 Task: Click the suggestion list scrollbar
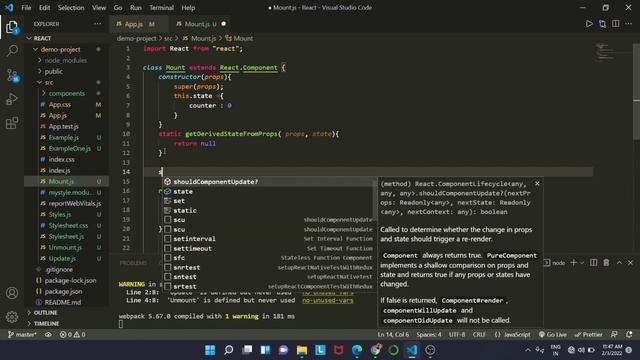[x=375, y=201]
